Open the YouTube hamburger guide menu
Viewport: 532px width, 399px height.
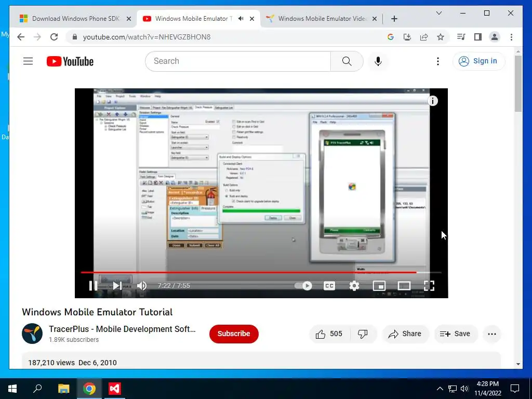click(28, 61)
